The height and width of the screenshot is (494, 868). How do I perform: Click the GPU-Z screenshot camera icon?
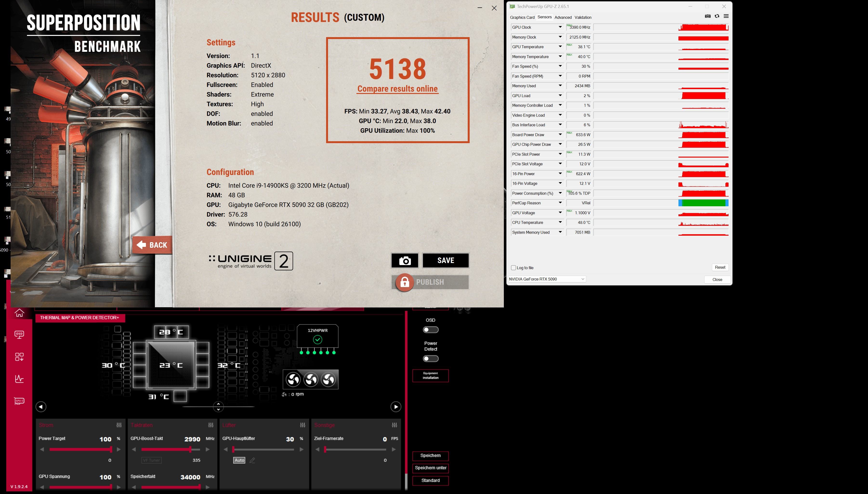pos(708,16)
